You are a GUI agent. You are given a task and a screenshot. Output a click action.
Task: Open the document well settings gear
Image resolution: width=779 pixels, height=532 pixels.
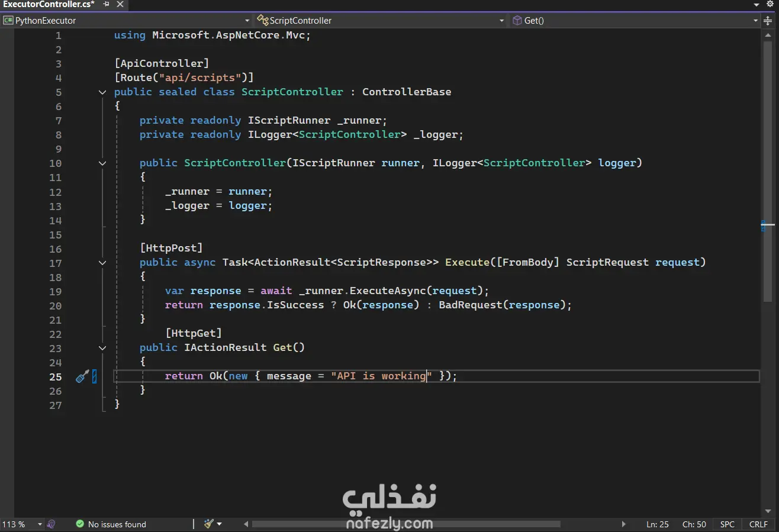(x=770, y=5)
